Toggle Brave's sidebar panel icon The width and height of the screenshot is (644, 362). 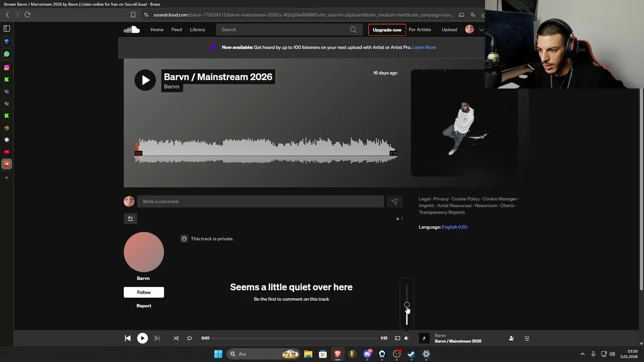click(x=7, y=29)
